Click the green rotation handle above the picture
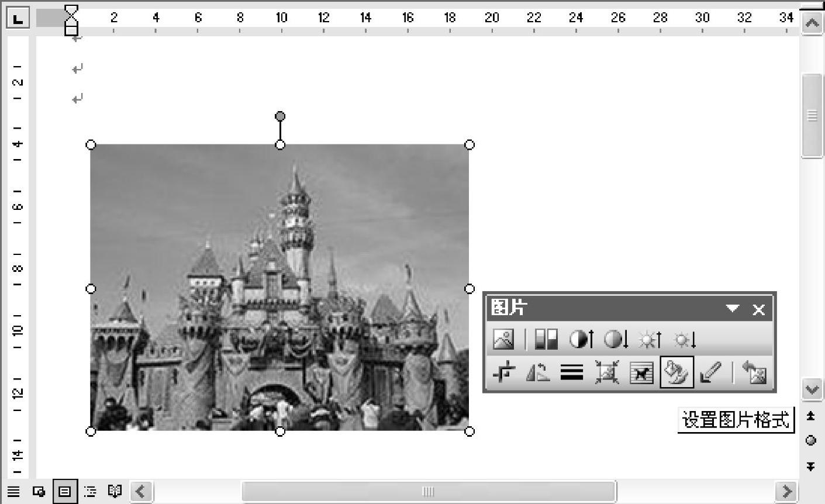 (x=280, y=116)
